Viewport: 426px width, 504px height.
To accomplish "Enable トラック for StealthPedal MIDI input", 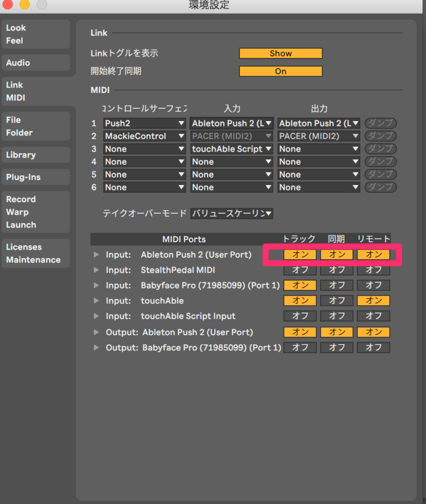I will coord(300,270).
